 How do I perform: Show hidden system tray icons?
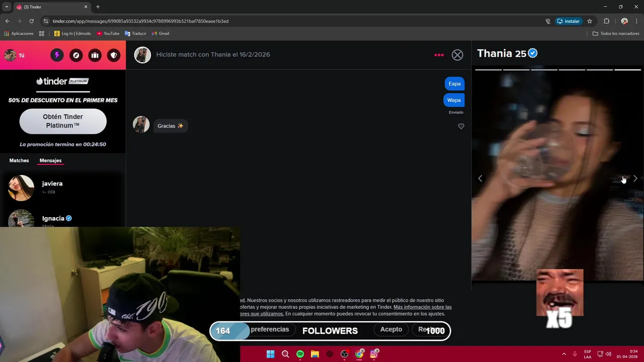point(564,354)
